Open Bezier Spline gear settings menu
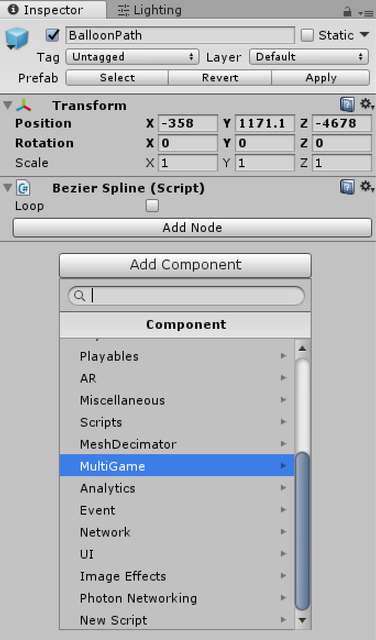 (367, 187)
